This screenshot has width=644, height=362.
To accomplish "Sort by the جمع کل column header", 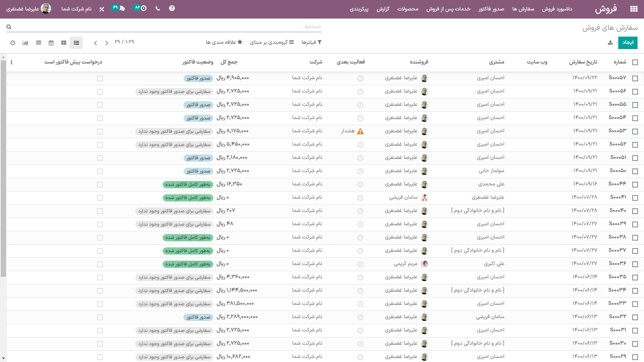I will pos(229,62).
